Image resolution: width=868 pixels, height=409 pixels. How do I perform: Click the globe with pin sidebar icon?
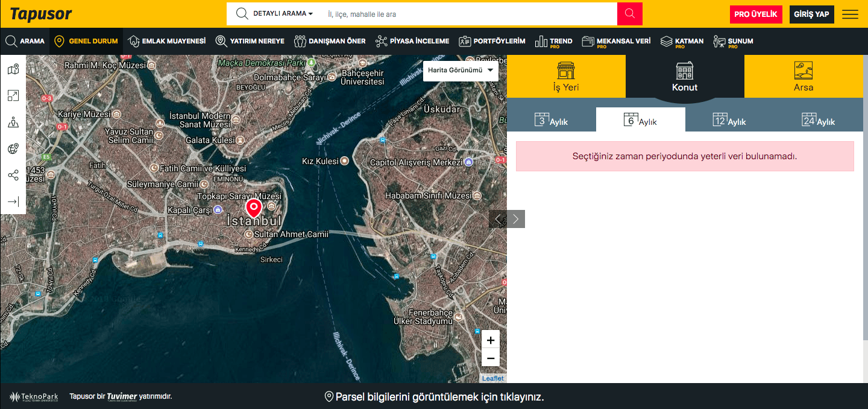coord(13,149)
